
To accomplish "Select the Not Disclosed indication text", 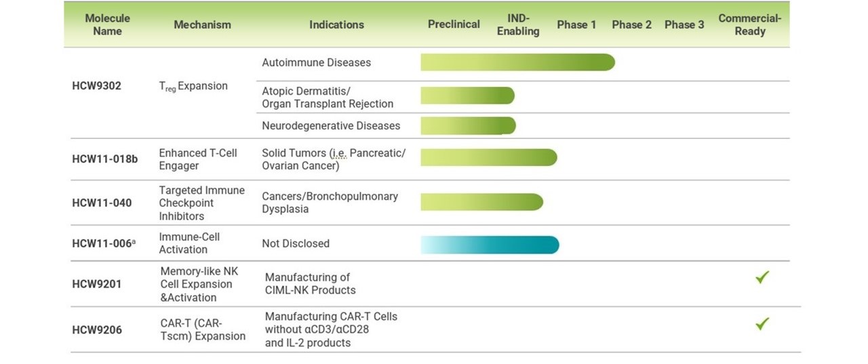I will tap(296, 243).
